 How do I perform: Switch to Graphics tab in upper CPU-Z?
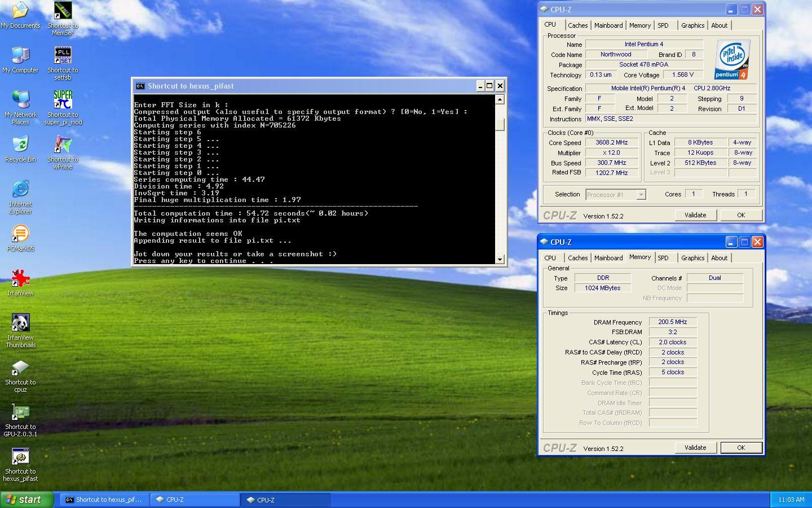coord(692,25)
